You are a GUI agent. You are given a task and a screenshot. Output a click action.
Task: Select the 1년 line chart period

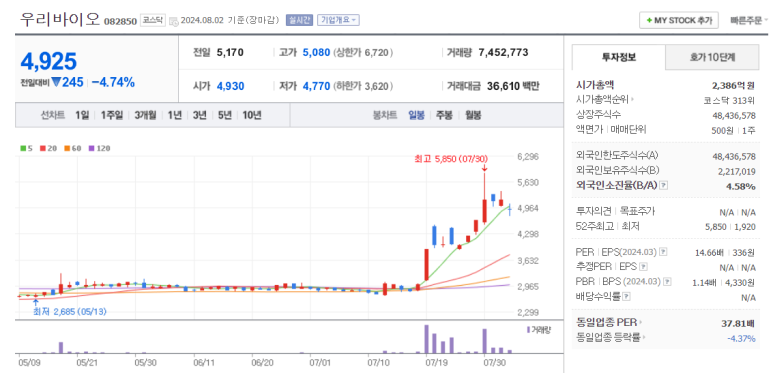[175, 115]
